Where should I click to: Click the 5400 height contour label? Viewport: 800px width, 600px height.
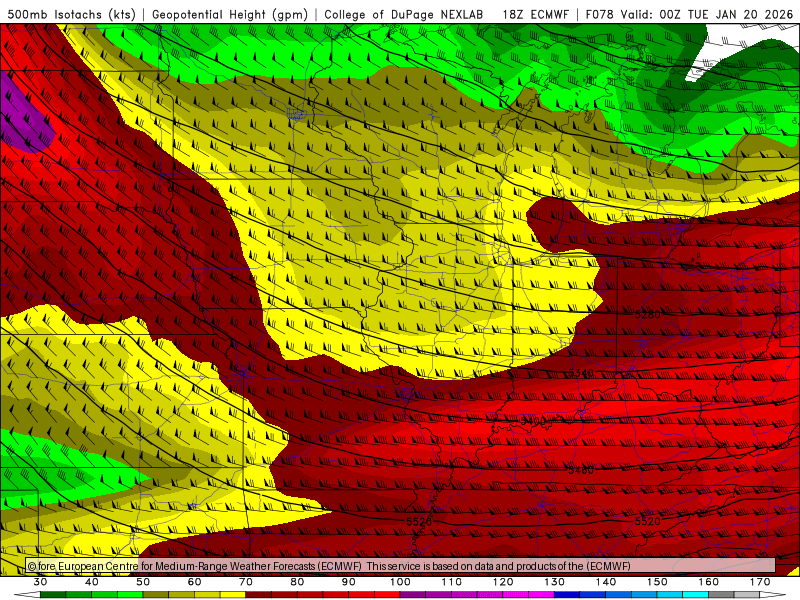point(533,421)
